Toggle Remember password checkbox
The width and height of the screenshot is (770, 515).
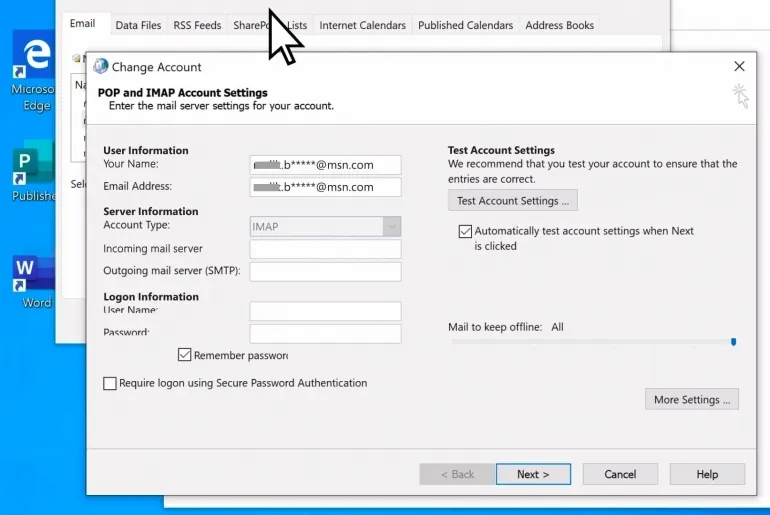185,355
